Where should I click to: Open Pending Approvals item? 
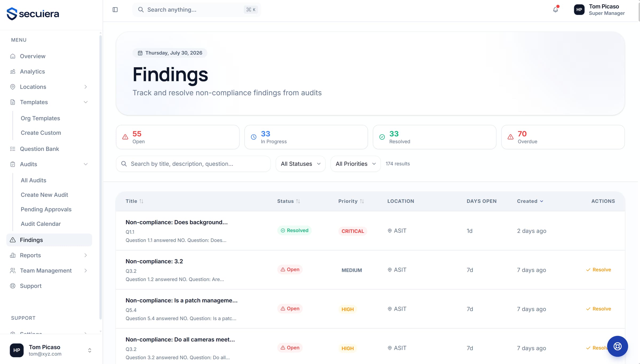coord(46,209)
